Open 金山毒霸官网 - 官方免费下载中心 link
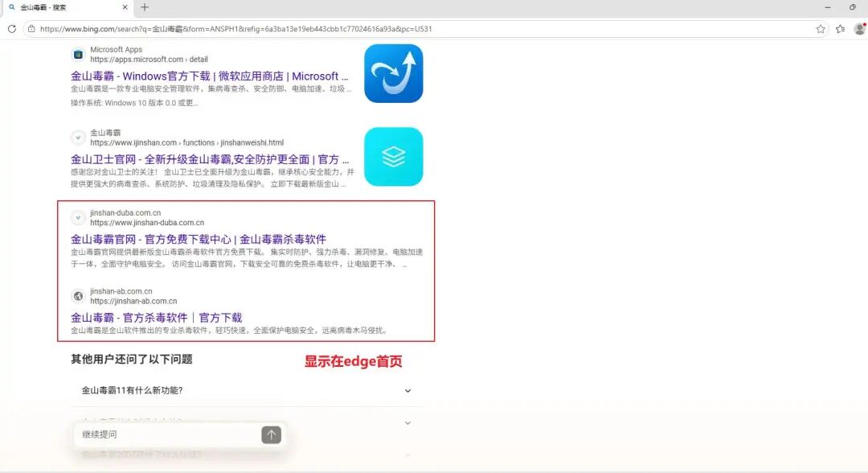 pyautogui.click(x=199, y=239)
